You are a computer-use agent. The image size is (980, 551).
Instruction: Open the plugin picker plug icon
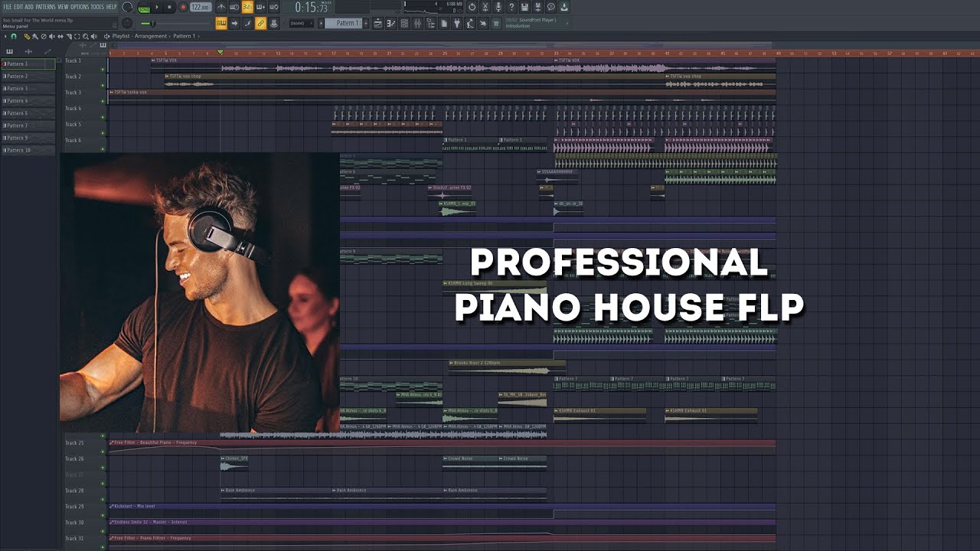(x=457, y=23)
